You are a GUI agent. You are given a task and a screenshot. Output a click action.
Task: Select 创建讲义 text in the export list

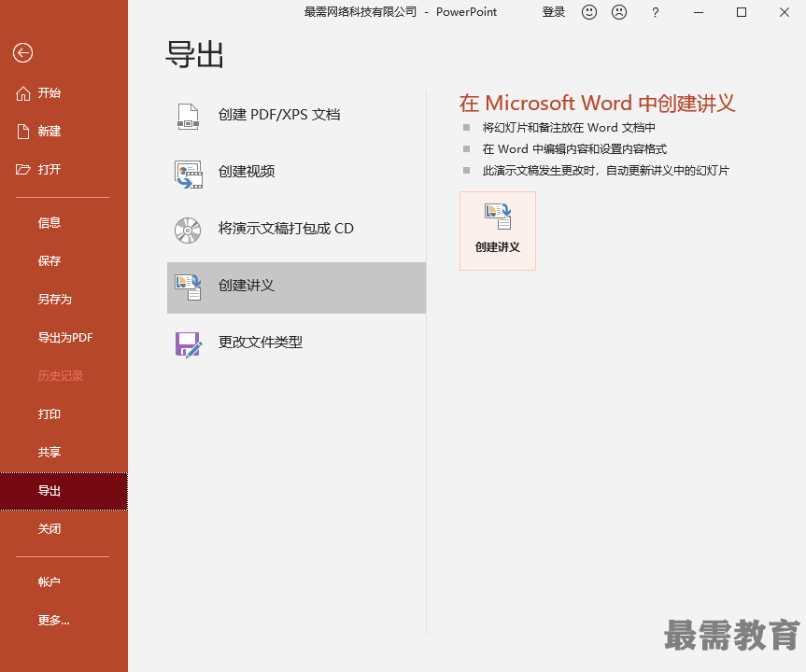247,286
